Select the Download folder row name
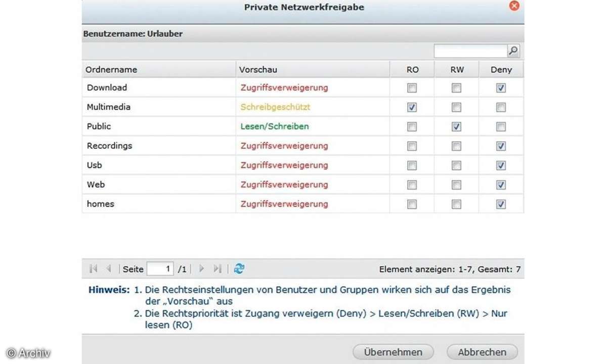The width and height of the screenshot is (607, 364). (x=107, y=87)
